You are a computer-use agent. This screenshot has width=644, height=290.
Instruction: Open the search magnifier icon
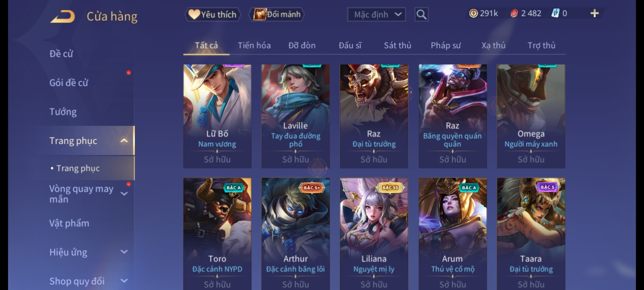[x=421, y=15]
